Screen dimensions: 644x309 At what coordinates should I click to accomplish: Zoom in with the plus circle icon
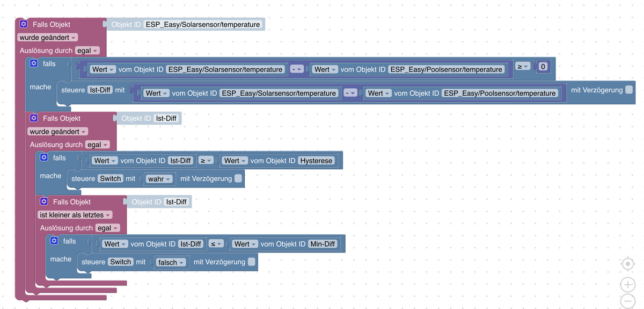pyautogui.click(x=628, y=284)
